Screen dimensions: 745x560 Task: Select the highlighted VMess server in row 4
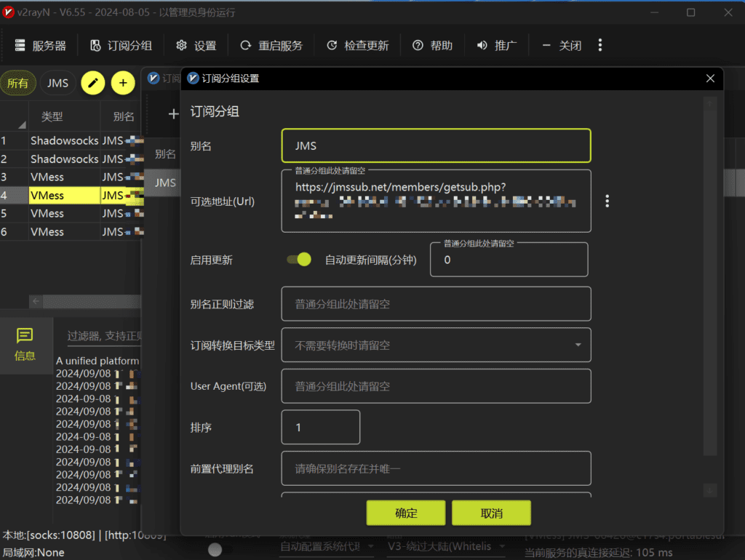[71, 195]
